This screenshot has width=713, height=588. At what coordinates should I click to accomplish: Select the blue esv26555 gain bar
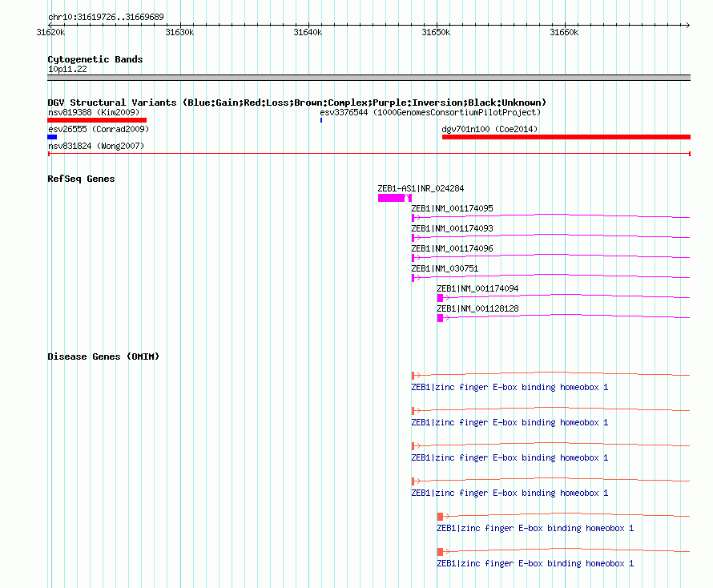(52, 137)
